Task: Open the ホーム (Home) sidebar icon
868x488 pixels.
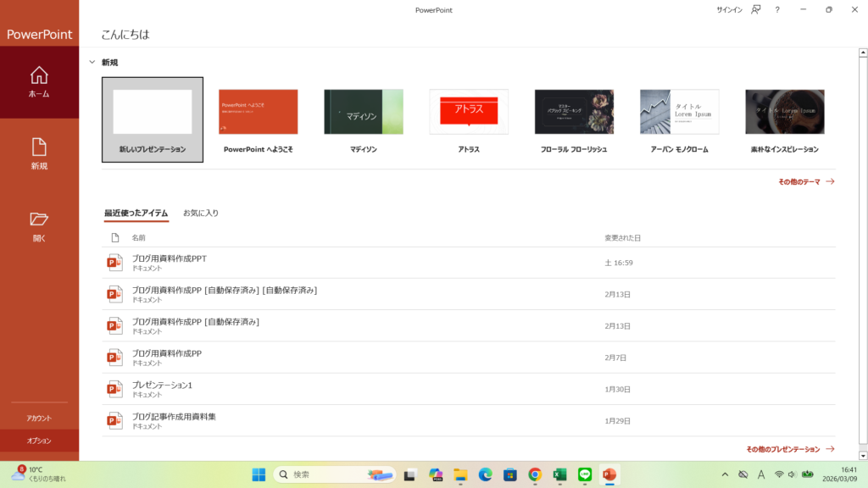Action: click(39, 76)
